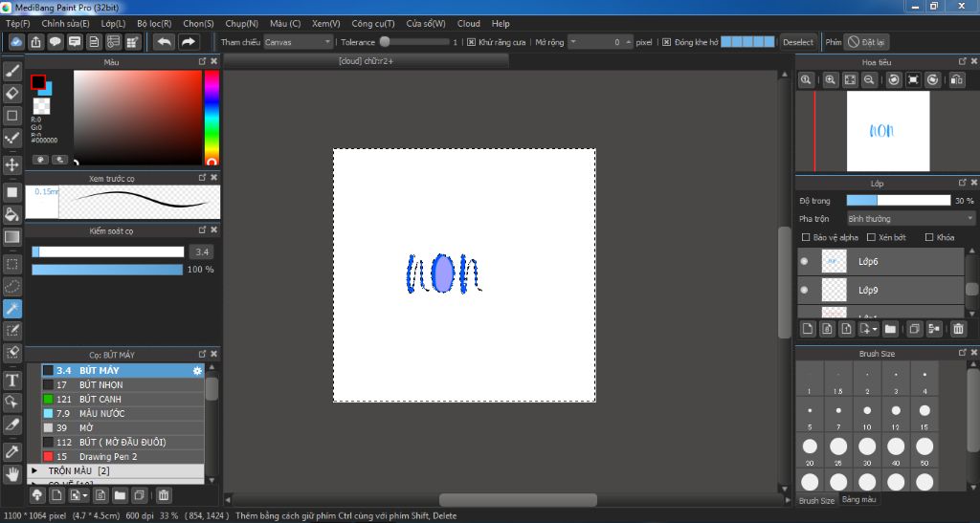
Task: Click the rainbow hue strip
Action: [212, 117]
